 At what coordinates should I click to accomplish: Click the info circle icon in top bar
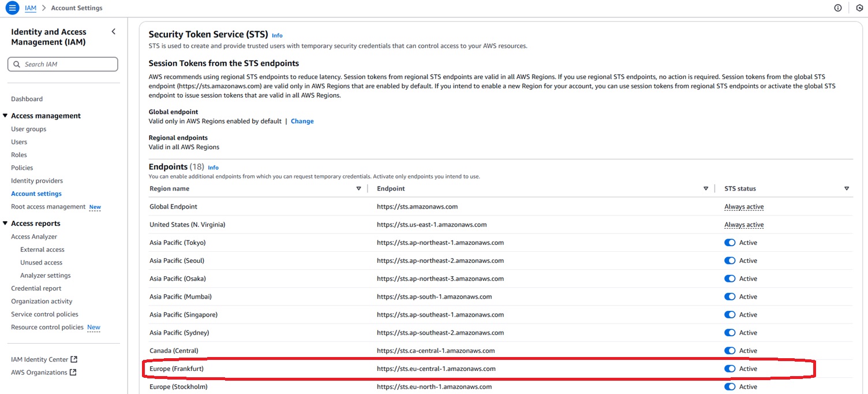838,8
